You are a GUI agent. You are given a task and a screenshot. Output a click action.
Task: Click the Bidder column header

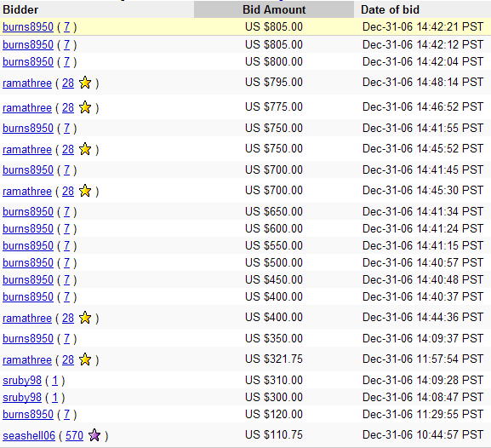(x=20, y=9)
